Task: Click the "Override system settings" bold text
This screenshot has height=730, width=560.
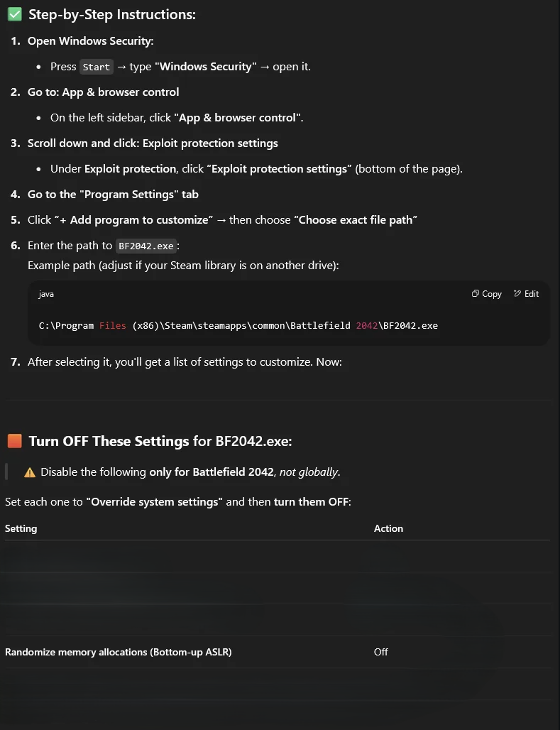Action: click(x=155, y=502)
